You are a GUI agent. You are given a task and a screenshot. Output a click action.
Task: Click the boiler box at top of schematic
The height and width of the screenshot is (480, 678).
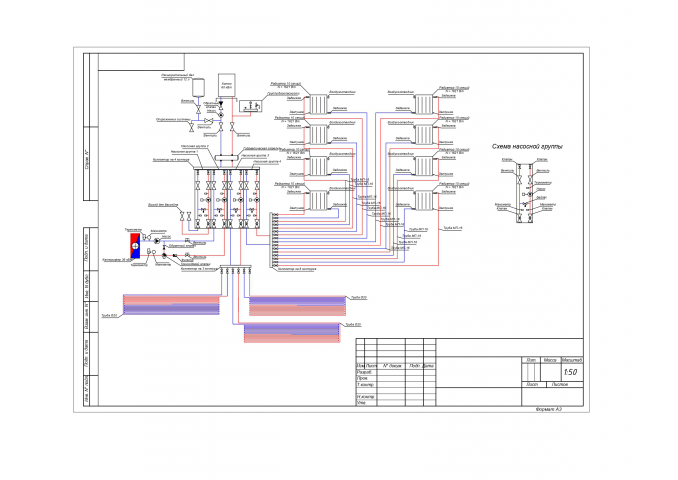point(227,85)
